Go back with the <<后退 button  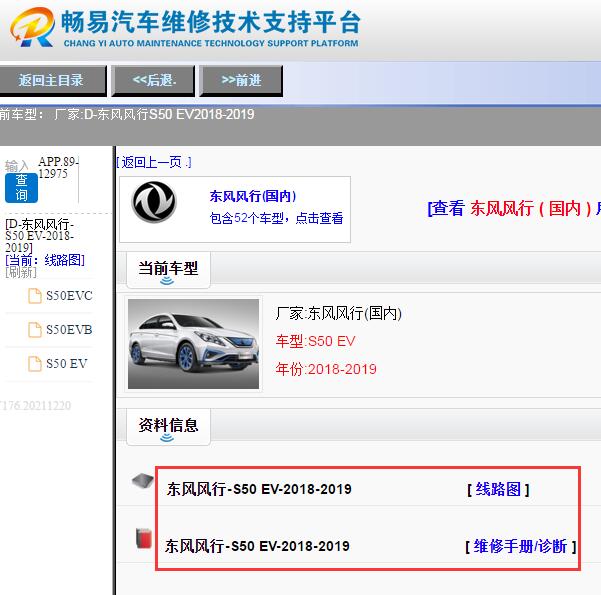point(153,81)
